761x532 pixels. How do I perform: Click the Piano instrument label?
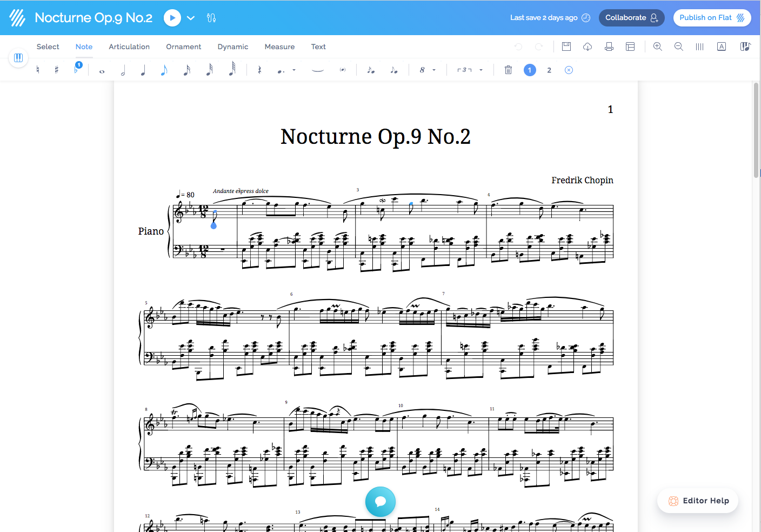[x=151, y=231]
